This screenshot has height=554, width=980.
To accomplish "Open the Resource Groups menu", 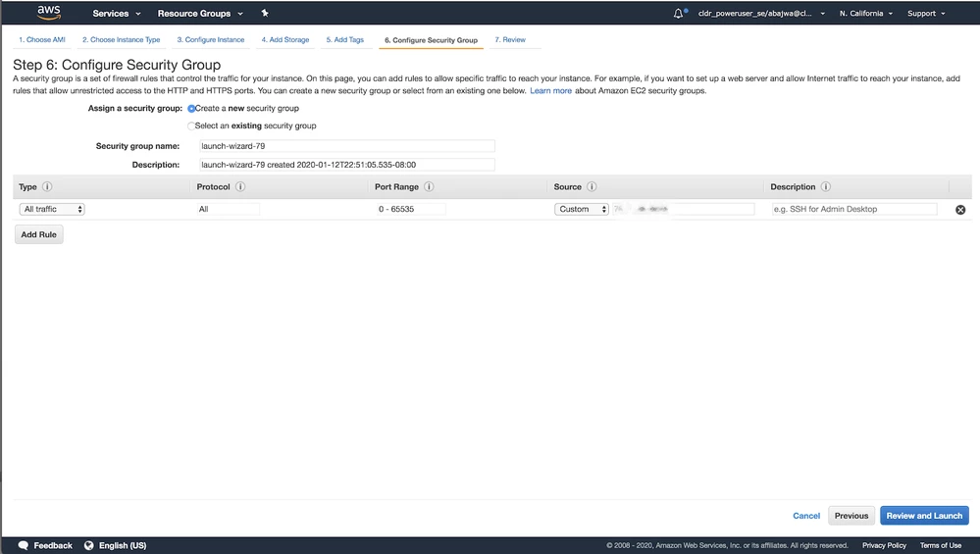I will click(200, 13).
